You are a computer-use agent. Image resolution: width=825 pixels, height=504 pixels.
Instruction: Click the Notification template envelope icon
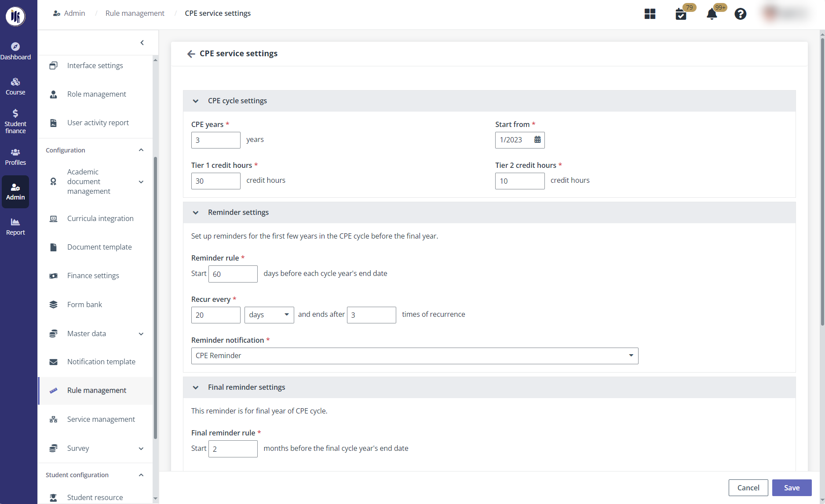[53, 362]
